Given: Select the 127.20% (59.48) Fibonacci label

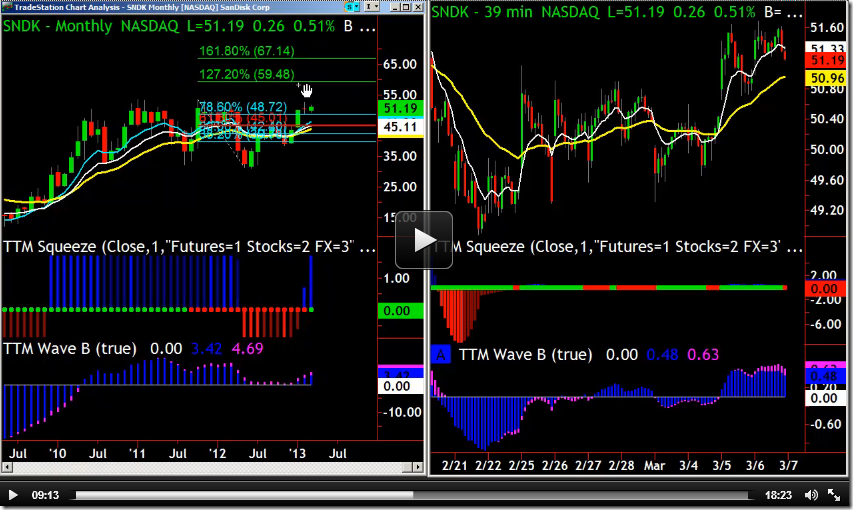Looking at the screenshot, I should [246, 74].
